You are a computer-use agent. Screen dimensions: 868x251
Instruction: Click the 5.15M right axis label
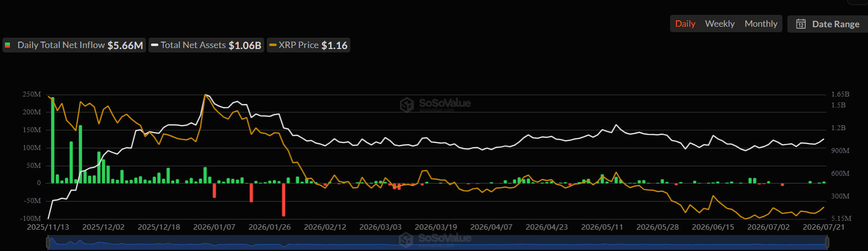tap(841, 218)
